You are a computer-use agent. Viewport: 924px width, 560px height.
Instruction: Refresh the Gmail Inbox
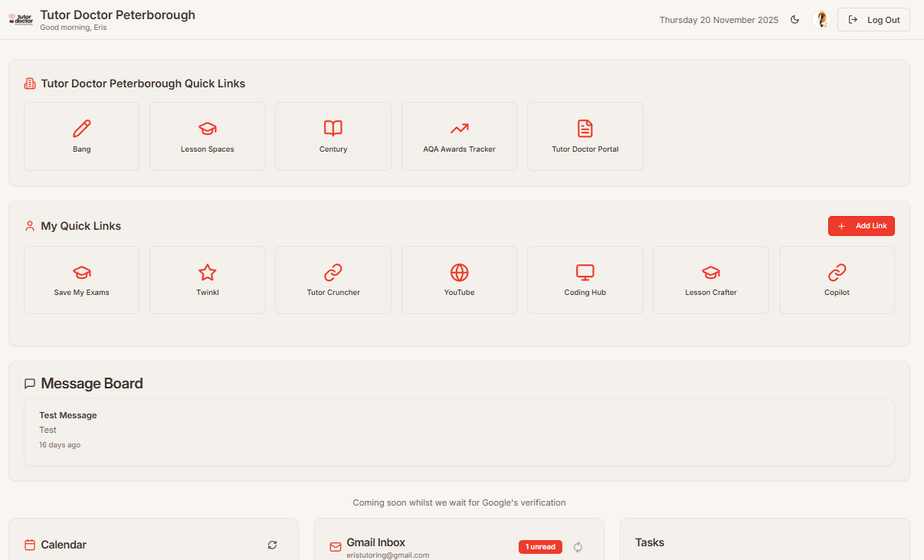[x=578, y=547]
